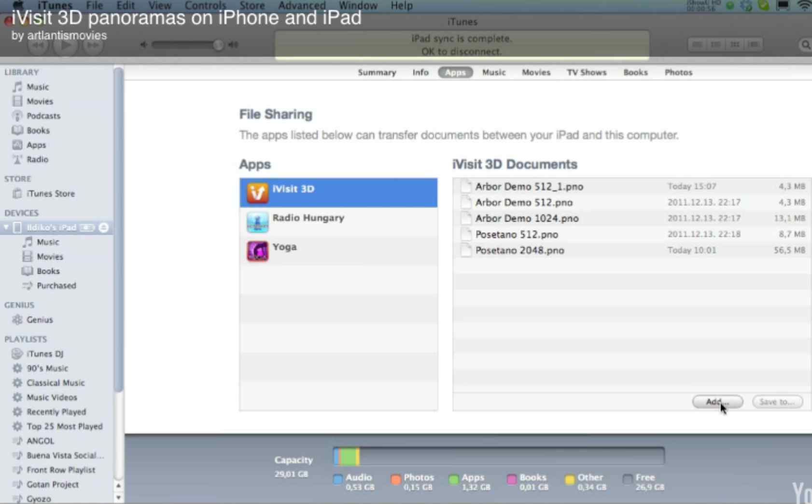Open the ANGOL playlist

(x=40, y=441)
